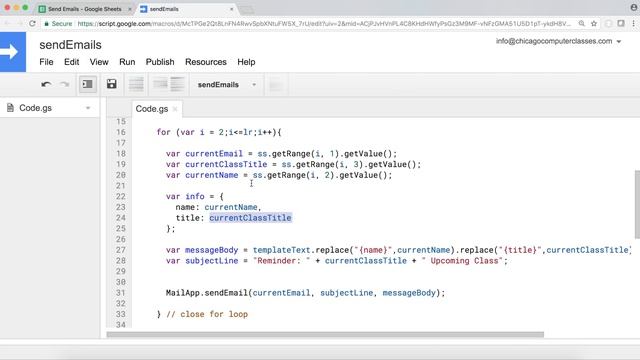The image size is (640, 360).
Task: Click the highlighted currentClassTitle on line 24
Action: 251,218
